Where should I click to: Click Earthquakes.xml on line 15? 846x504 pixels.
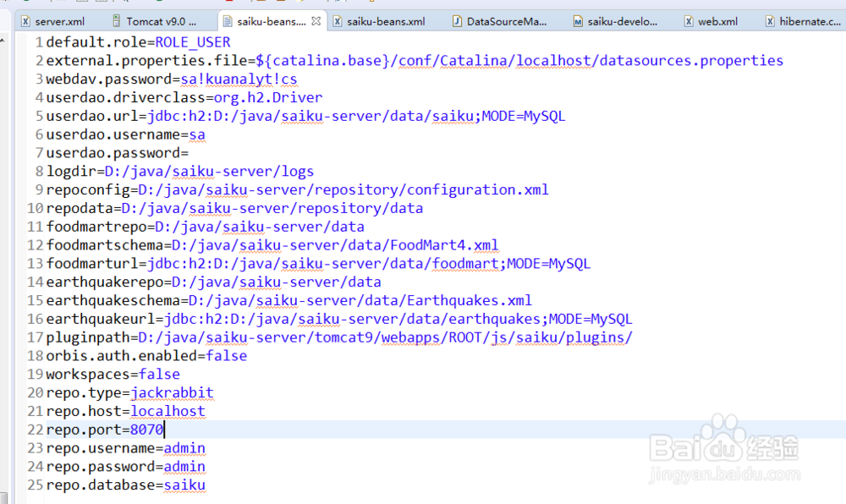pyautogui.click(x=469, y=300)
